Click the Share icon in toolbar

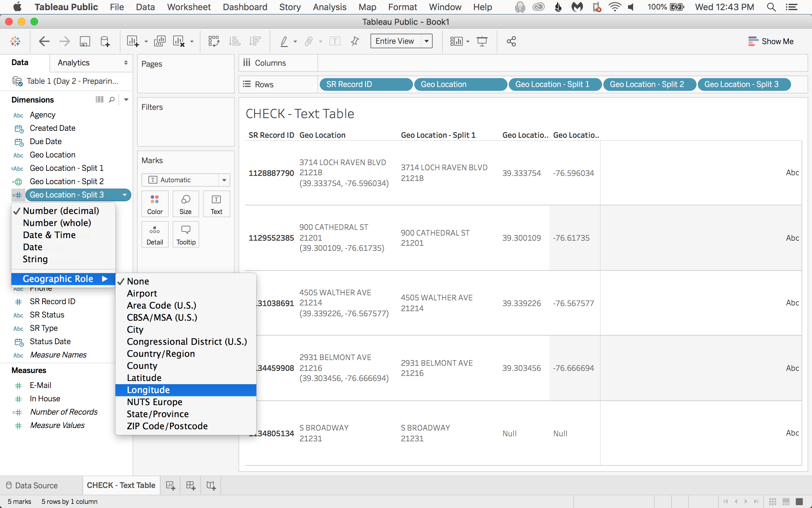pos(511,41)
